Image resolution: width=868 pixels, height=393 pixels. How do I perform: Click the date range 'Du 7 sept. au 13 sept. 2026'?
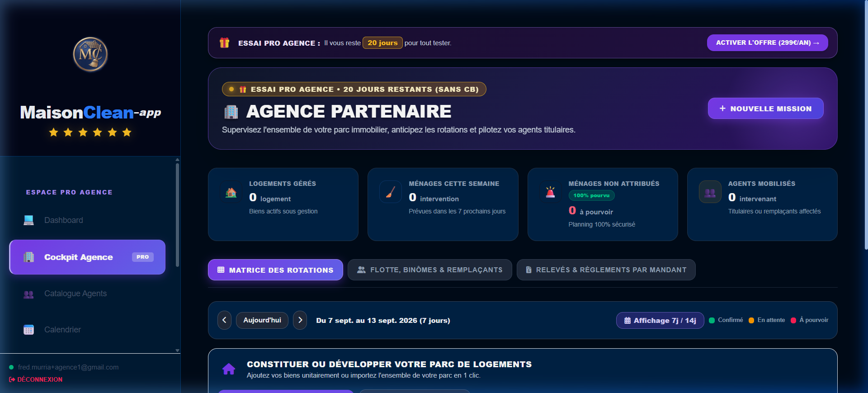click(x=383, y=320)
